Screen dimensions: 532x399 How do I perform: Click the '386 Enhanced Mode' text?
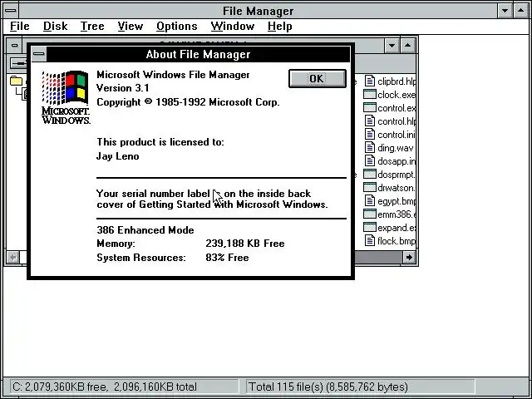(145, 230)
